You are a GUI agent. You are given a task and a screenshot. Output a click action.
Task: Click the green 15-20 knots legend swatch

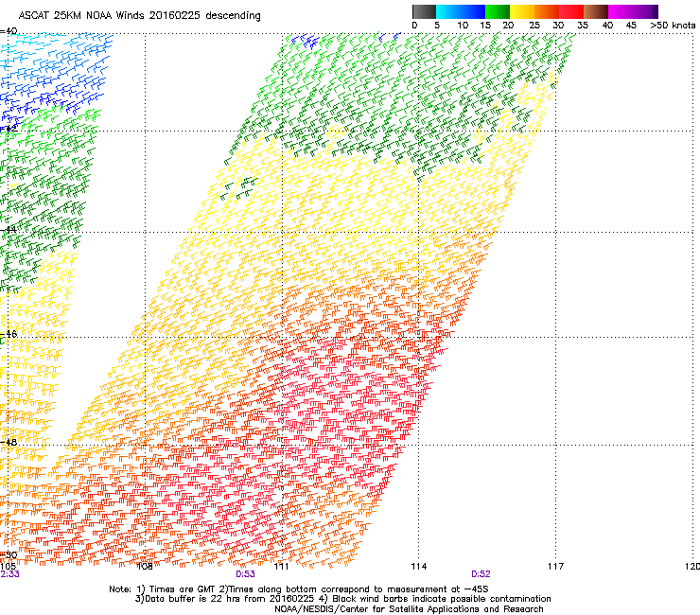(x=498, y=11)
